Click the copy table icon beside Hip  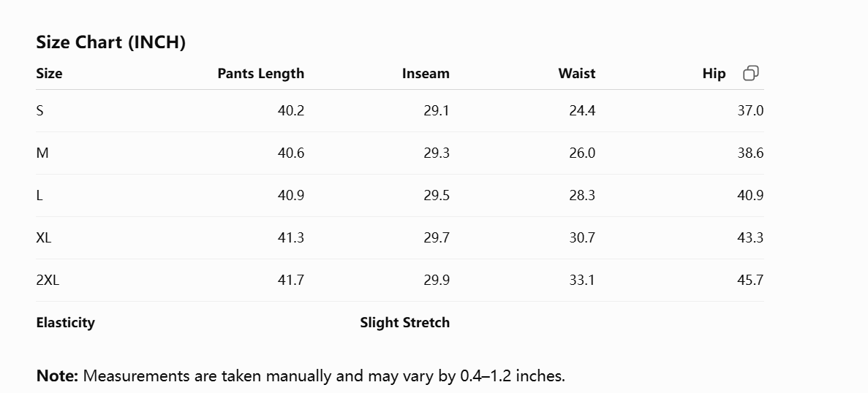(x=751, y=73)
